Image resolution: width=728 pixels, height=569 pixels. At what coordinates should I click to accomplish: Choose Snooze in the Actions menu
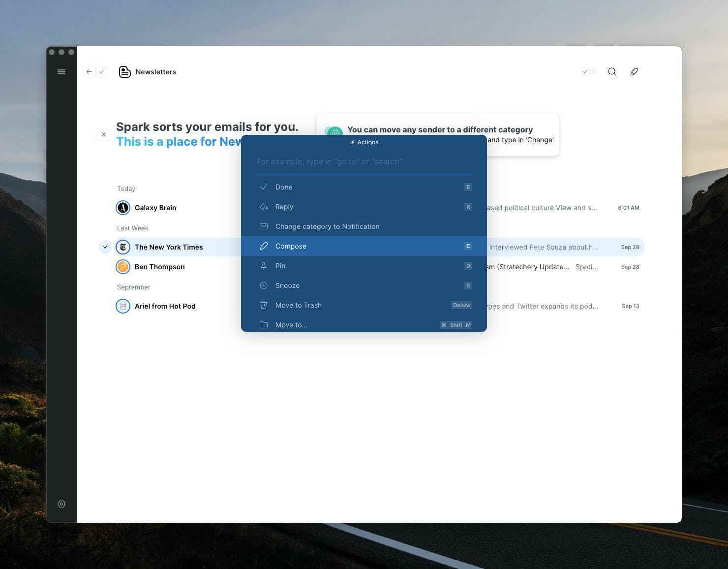point(364,285)
